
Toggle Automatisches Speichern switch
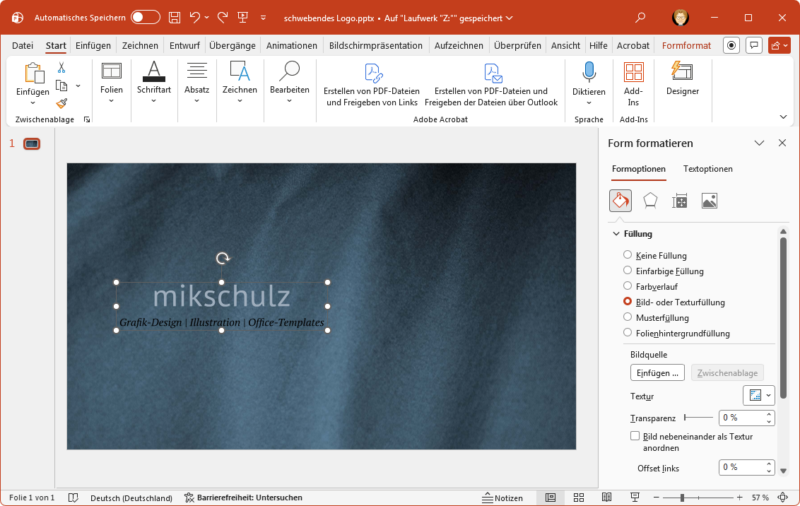[145, 17]
